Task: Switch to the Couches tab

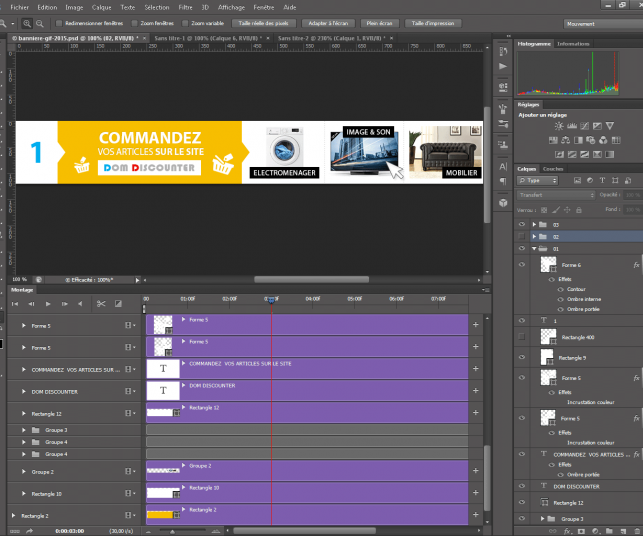Action: (x=553, y=169)
